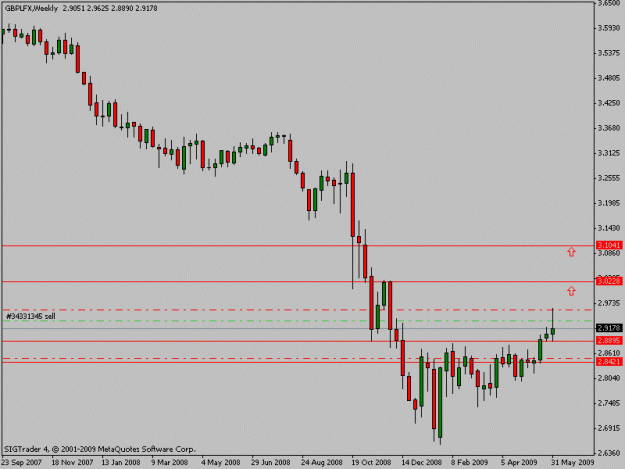Viewport: 625px width, 469px height.
Task: Click the 29 Jun 2008 date label
Action: pos(271,462)
